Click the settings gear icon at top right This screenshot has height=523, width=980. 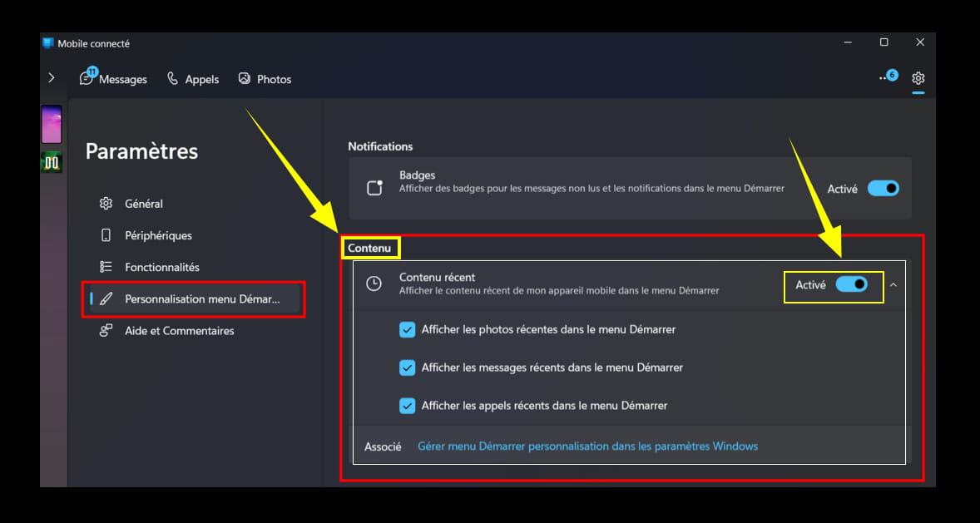(x=918, y=78)
